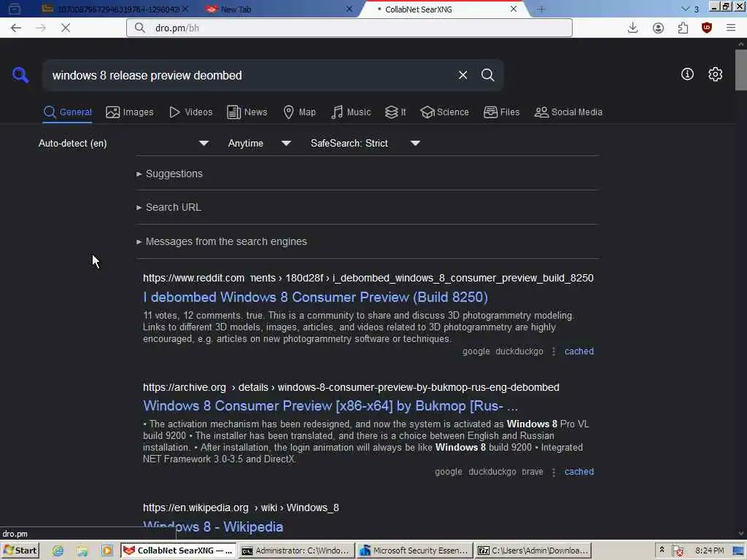Open account profile icon in toolbar
Screen dimensions: 747x560
(x=658, y=28)
